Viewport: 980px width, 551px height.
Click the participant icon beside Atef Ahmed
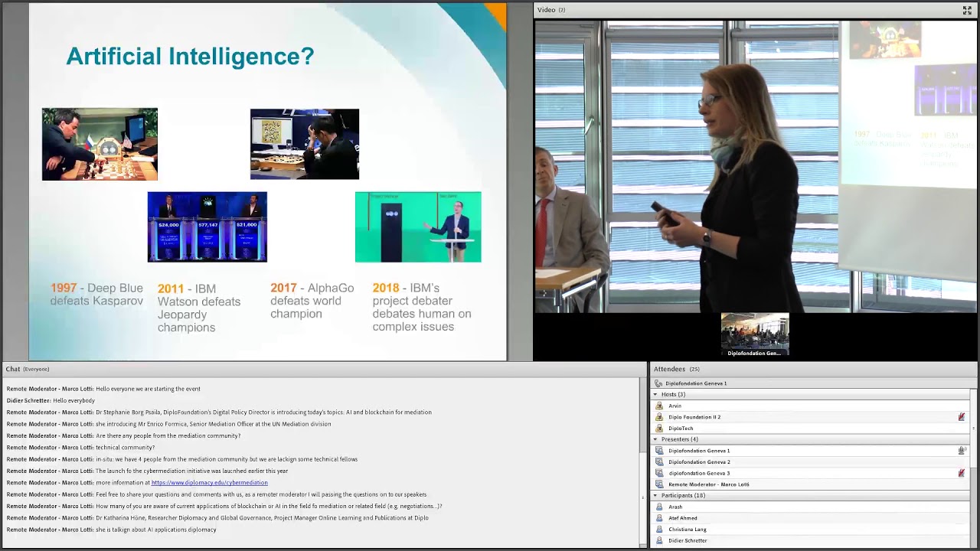pos(659,518)
